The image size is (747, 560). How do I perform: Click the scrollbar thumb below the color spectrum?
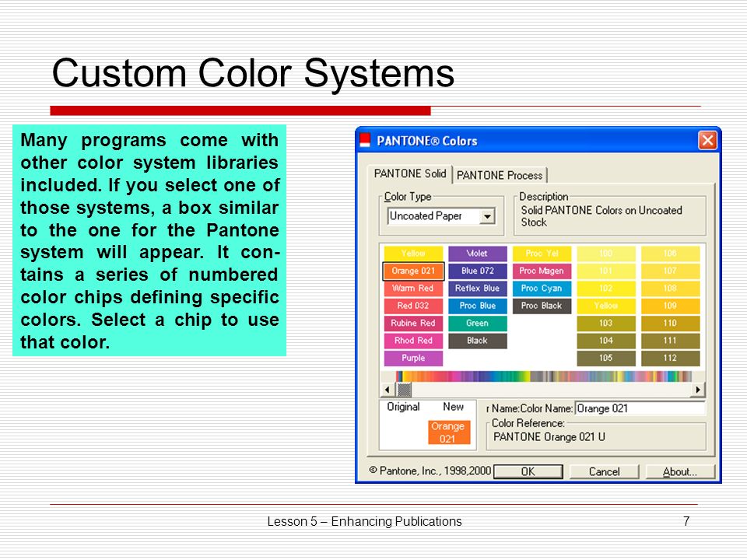404,390
